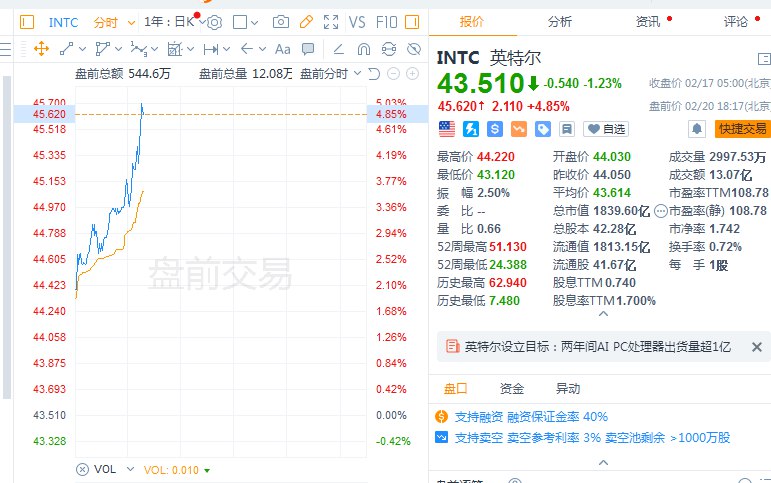Select the wave pattern drawing tool
The height and width of the screenshot is (483, 771).
(139, 49)
